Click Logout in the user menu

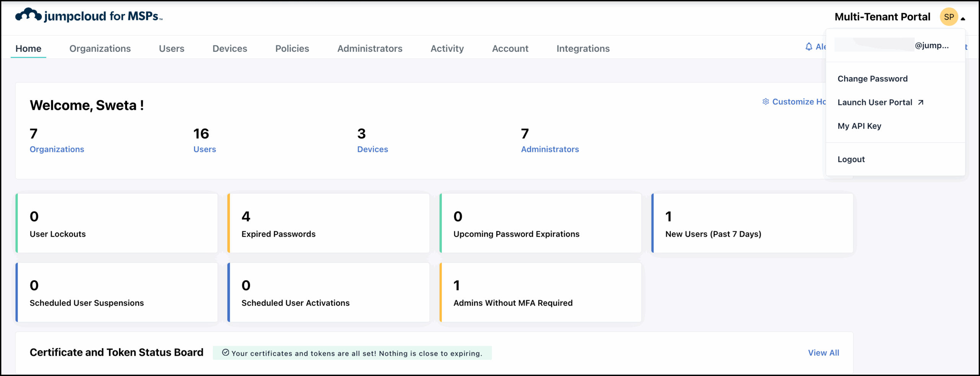coord(851,159)
